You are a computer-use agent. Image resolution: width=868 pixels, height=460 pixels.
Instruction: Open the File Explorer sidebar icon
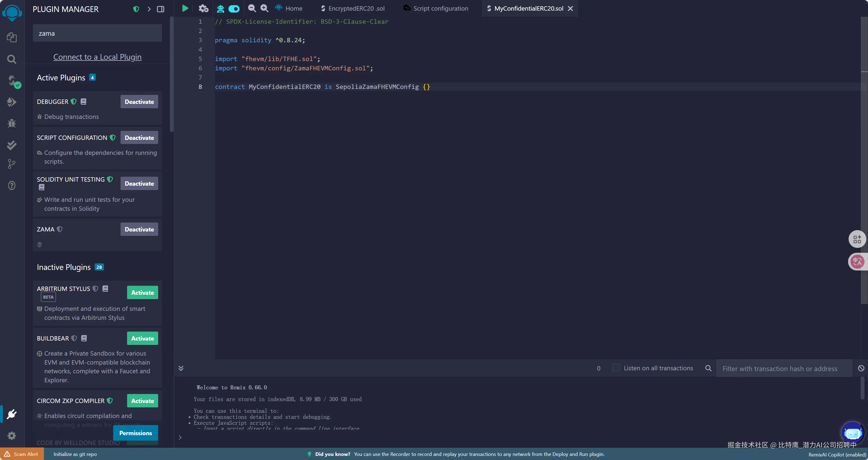pyautogui.click(x=12, y=37)
